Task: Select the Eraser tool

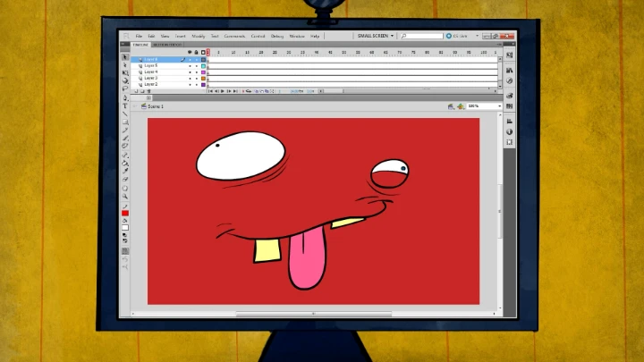Action: 125,180
